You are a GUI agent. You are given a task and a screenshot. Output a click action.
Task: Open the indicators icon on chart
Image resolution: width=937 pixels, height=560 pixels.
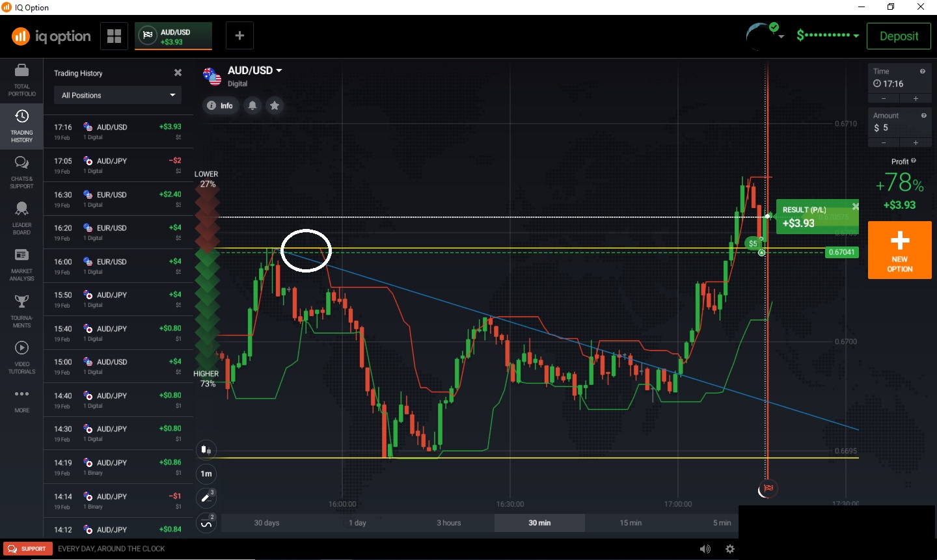click(206, 522)
